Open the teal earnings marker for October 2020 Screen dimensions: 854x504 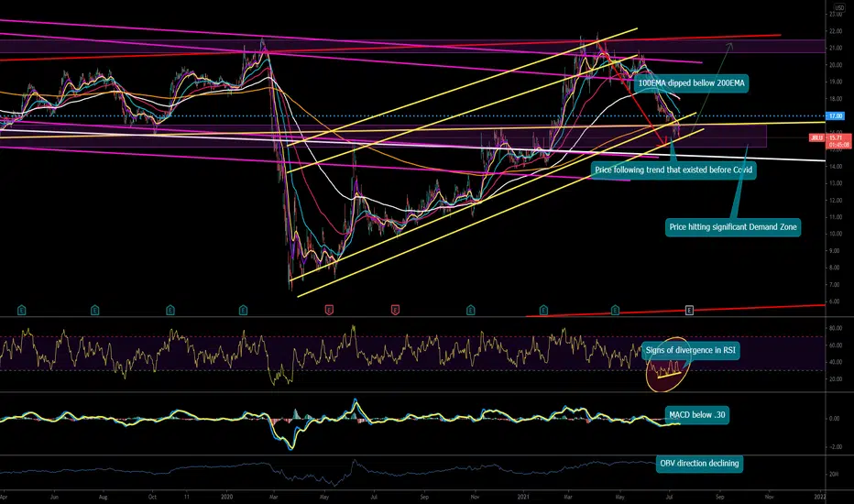471,311
